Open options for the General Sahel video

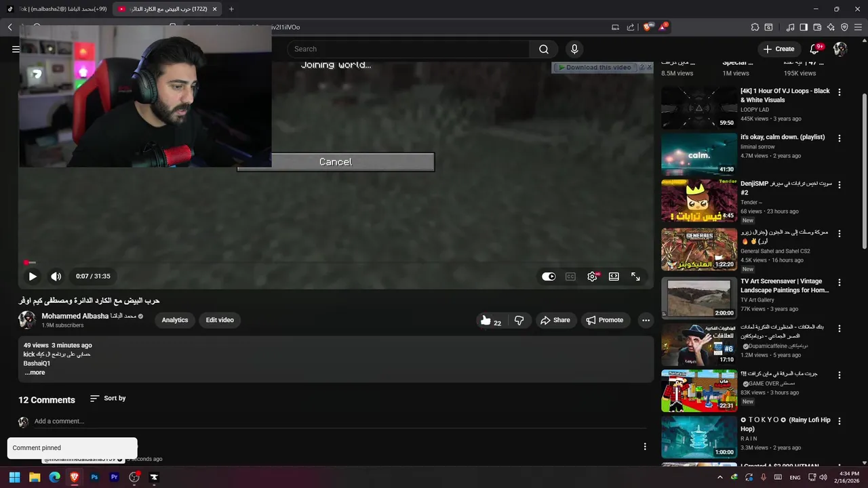[839, 234]
